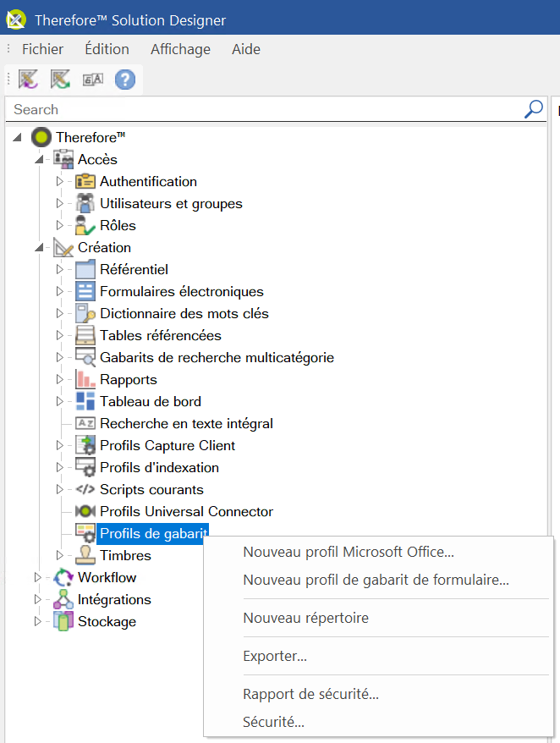Click the magnifier search icon
The image size is (560, 743).
pyautogui.click(x=534, y=109)
